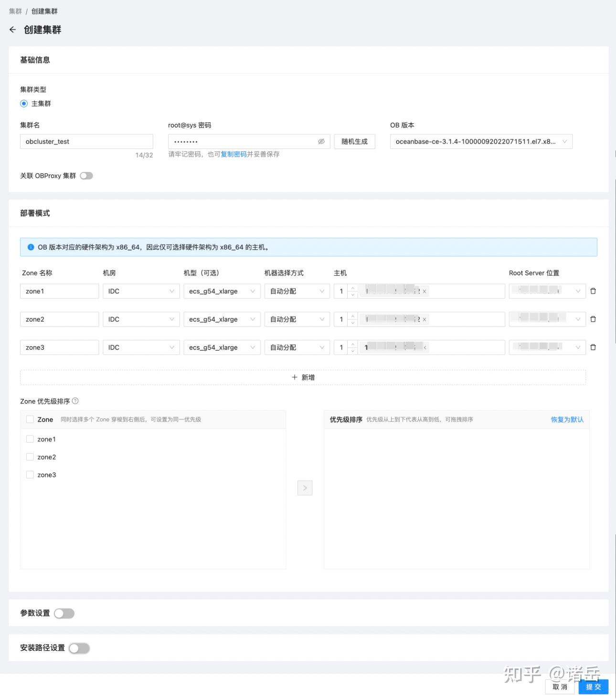Open the OB 版本 dropdown
Screen dimensions: 616x699
(x=565, y=141)
